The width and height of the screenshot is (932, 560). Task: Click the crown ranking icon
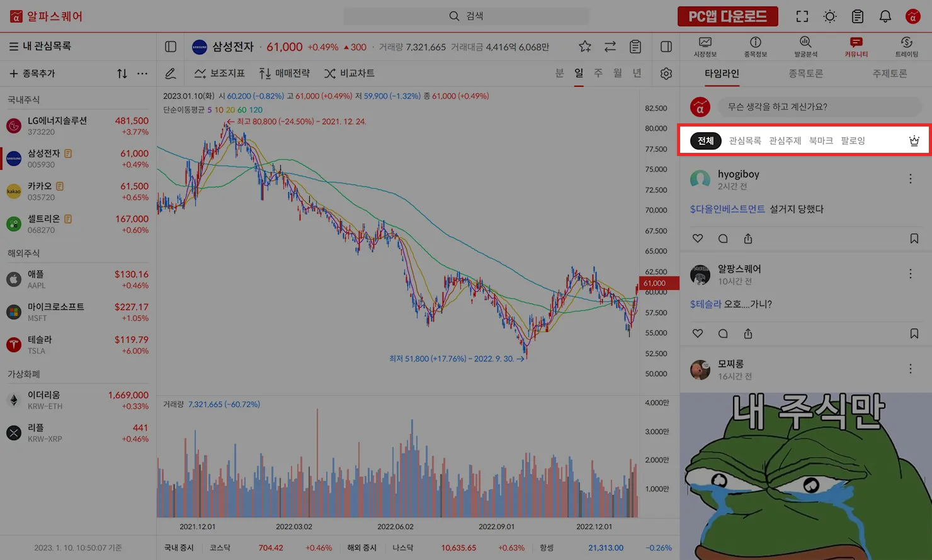pyautogui.click(x=914, y=141)
